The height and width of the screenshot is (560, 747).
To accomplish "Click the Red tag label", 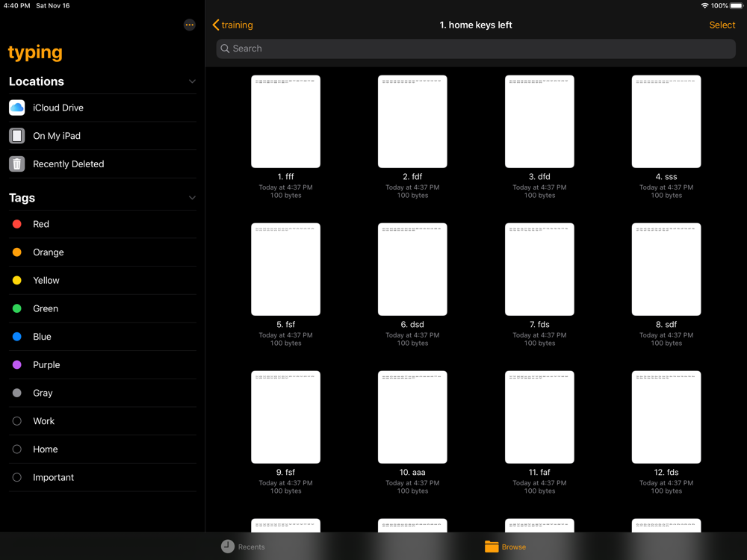I will coord(41,224).
